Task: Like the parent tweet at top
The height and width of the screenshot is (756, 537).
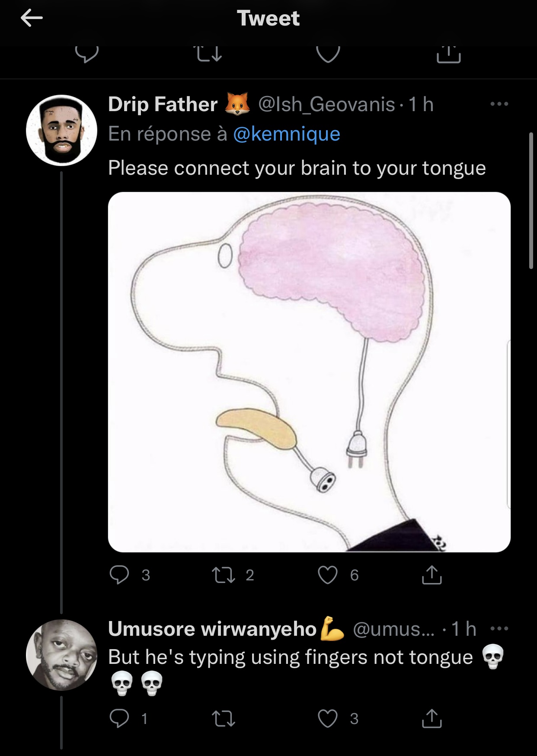Action: (328, 54)
